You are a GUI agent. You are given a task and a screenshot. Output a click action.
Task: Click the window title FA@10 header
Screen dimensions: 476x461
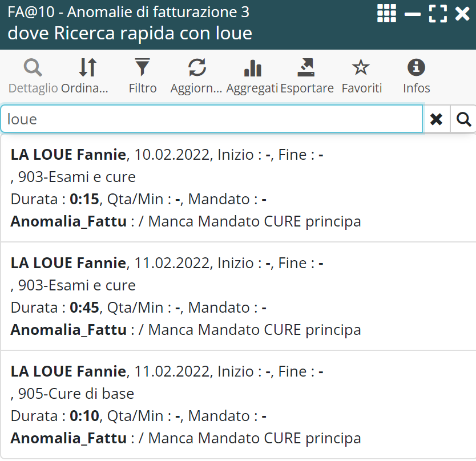pos(128,12)
